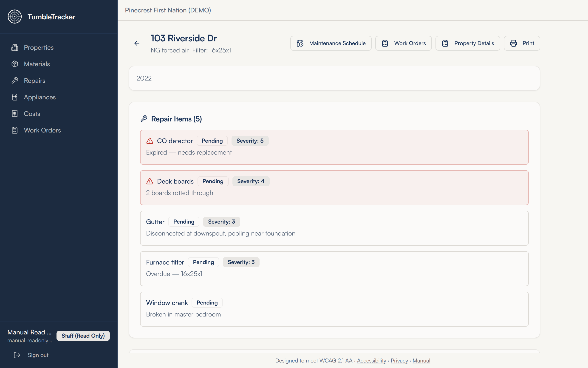Click the Print button label
588x368 pixels.
(528, 43)
